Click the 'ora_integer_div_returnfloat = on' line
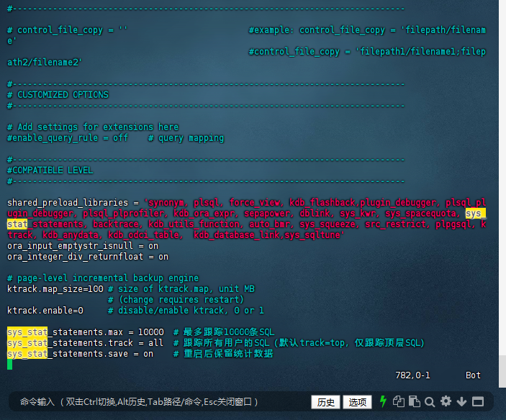This screenshot has width=506, height=420. coord(88,257)
